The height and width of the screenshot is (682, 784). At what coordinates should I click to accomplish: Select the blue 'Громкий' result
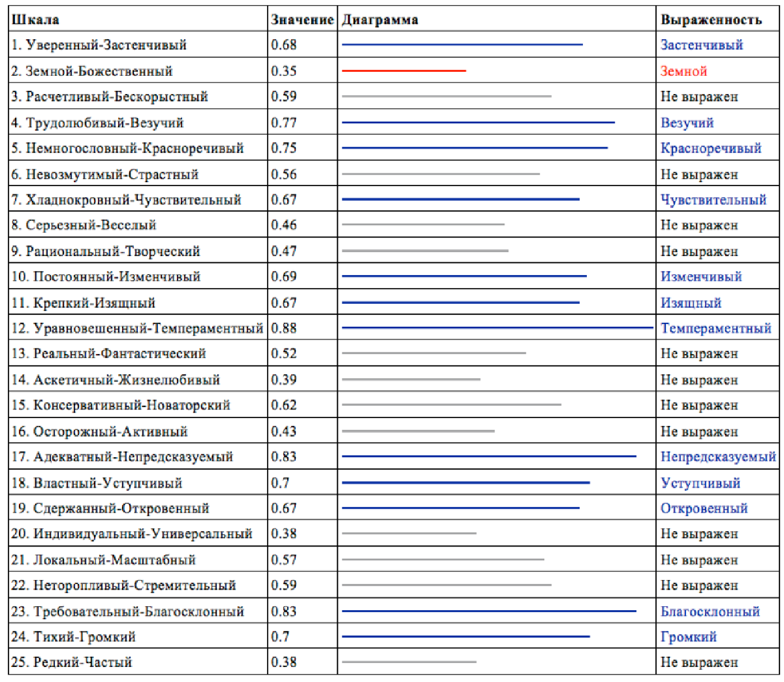(689, 637)
